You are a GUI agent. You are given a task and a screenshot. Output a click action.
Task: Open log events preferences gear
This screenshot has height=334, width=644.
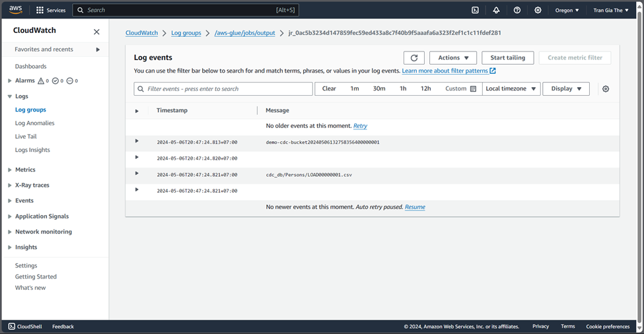pyautogui.click(x=606, y=88)
